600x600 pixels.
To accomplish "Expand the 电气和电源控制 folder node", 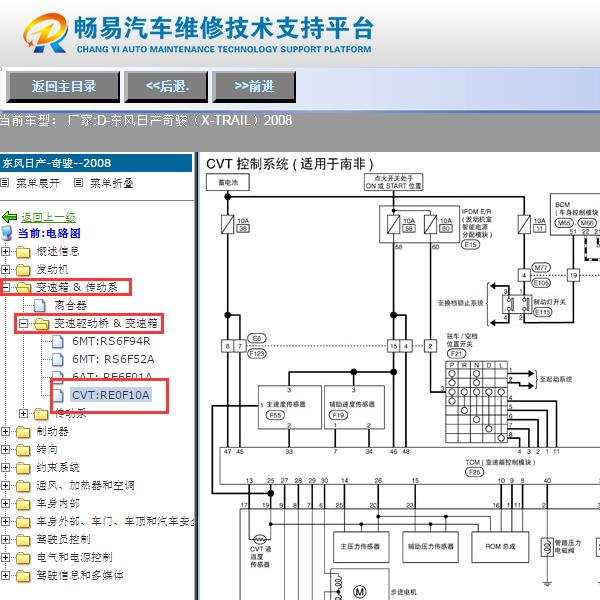I will click(5, 557).
